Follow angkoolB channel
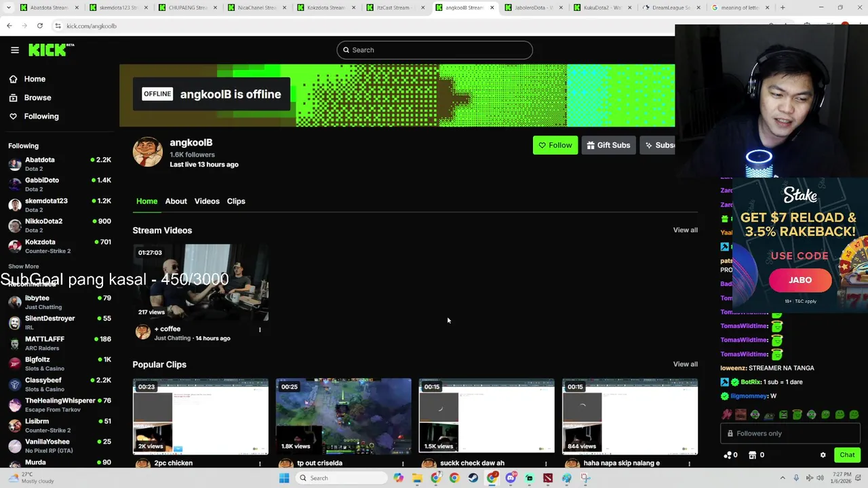The image size is (868, 488). coord(555,145)
